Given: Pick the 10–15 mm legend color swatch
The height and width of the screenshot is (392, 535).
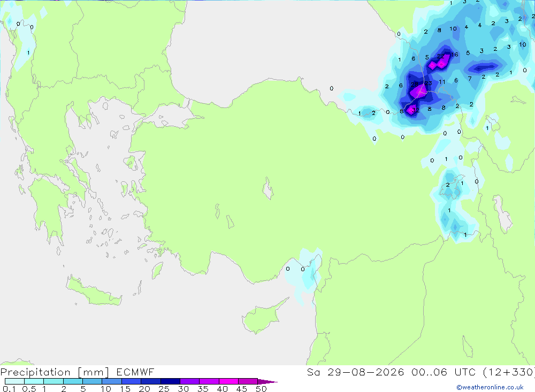Looking at the screenshot, I should point(112,381).
